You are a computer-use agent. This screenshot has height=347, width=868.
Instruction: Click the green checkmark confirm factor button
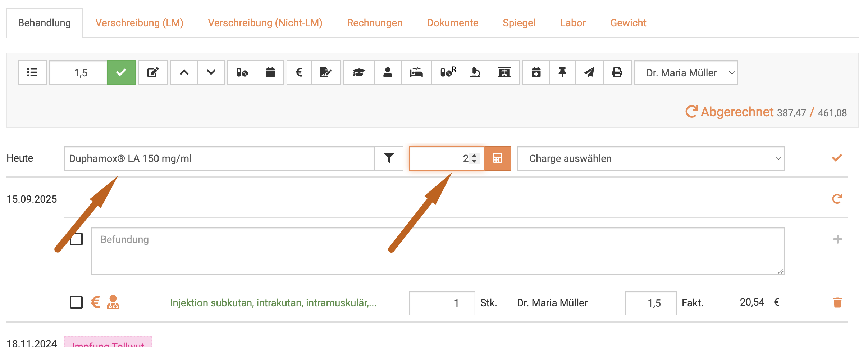121,73
